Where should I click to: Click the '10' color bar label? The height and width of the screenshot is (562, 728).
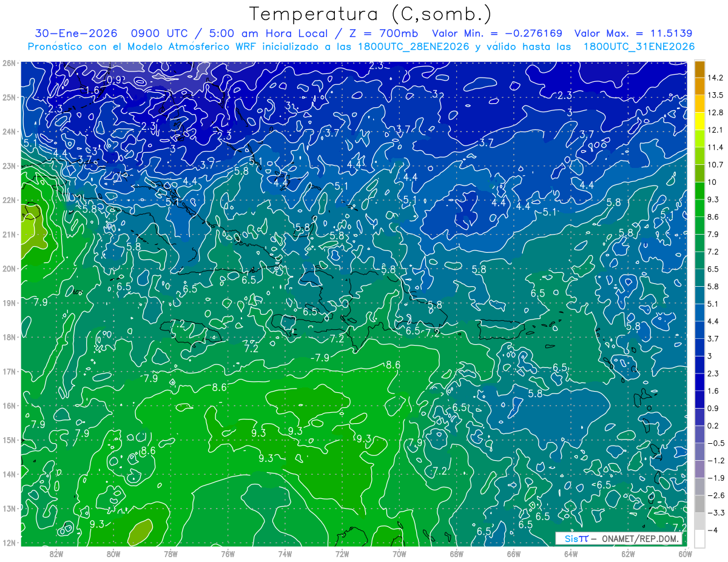point(712,182)
